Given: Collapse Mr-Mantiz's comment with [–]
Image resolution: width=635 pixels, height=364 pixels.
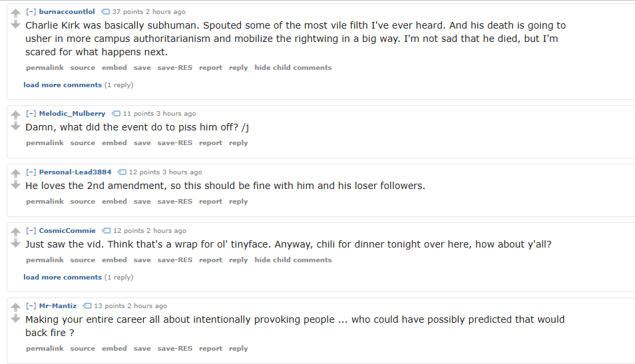Looking at the screenshot, I should point(31,306).
